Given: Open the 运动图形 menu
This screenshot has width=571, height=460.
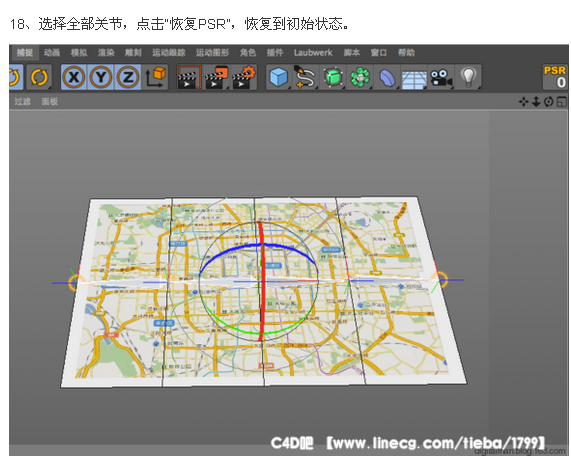Looking at the screenshot, I should pyautogui.click(x=212, y=53).
